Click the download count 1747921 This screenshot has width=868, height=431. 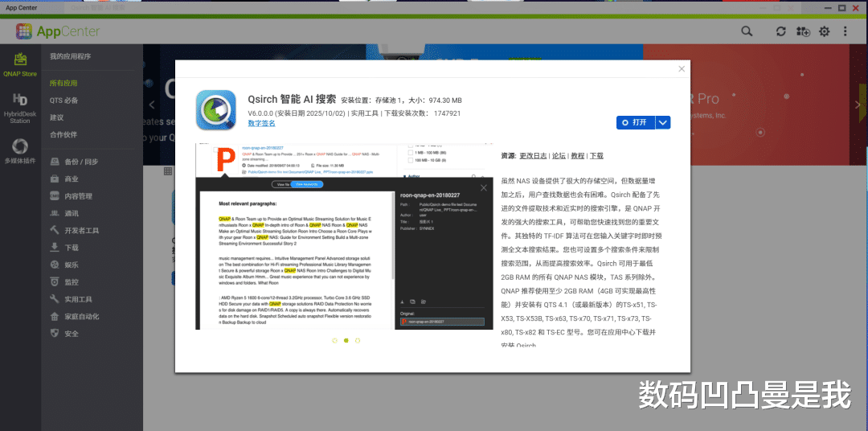[448, 113]
